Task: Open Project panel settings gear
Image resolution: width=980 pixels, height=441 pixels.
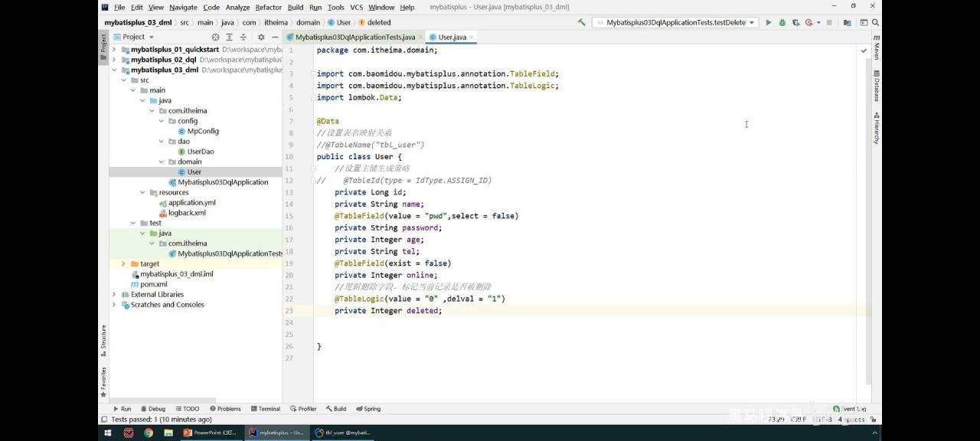Action: [261, 37]
